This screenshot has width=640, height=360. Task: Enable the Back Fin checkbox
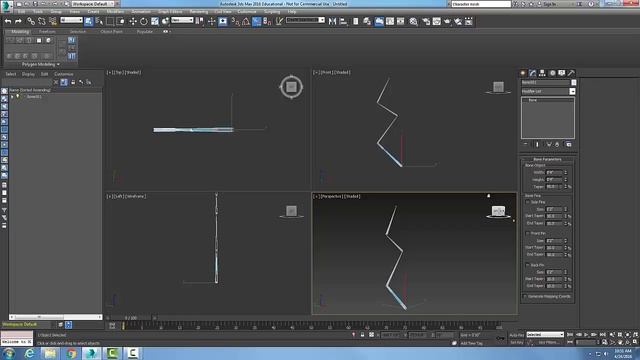pyautogui.click(x=527, y=265)
